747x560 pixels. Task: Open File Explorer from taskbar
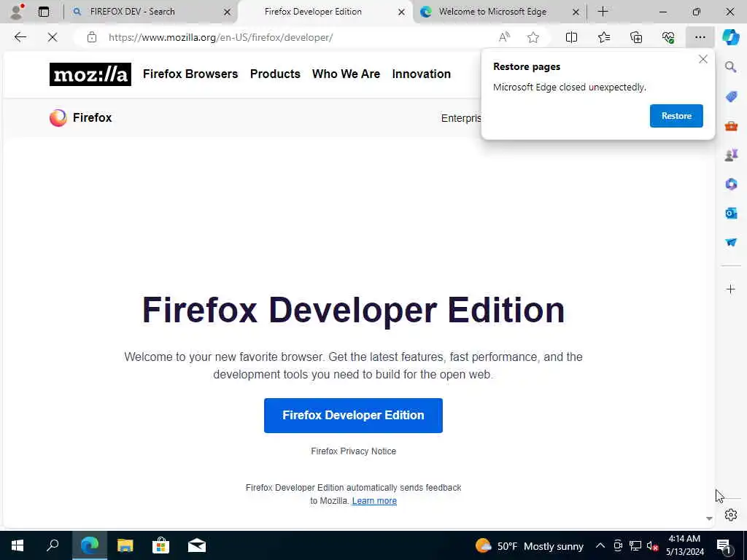pyautogui.click(x=125, y=545)
